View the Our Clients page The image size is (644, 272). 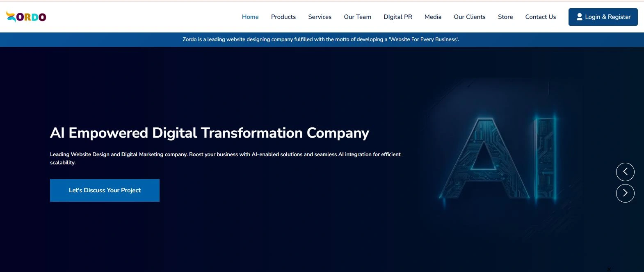pos(469,17)
